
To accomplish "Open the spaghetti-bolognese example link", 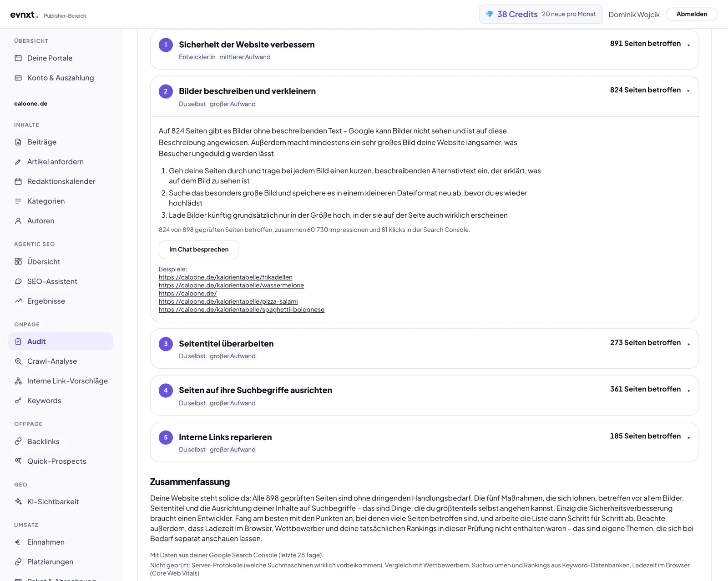I will [x=242, y=310].
